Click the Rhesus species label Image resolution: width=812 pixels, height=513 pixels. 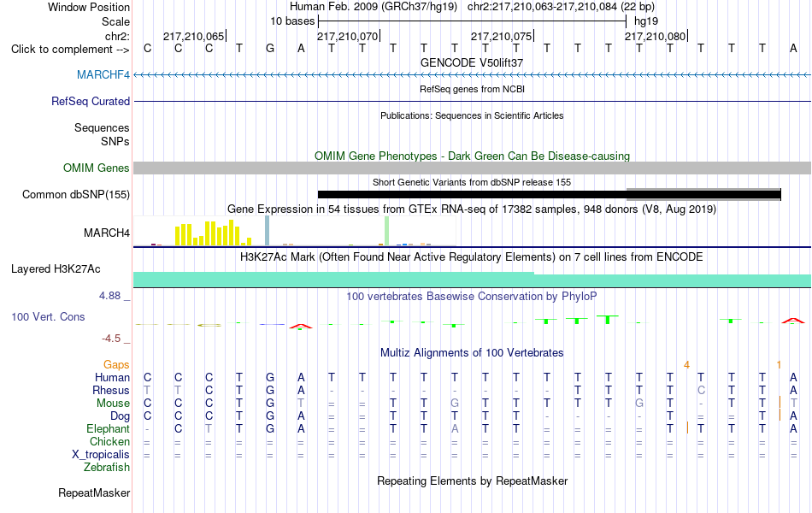(111, 390)
